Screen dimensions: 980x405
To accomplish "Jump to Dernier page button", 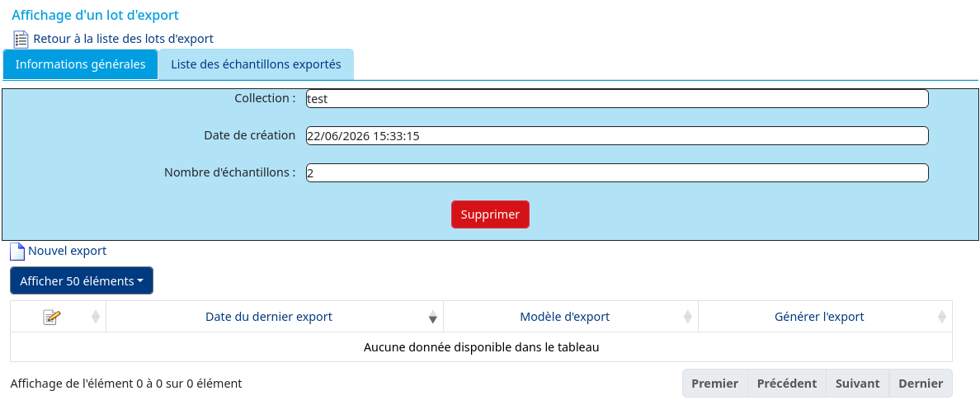I will pos(921,383).
